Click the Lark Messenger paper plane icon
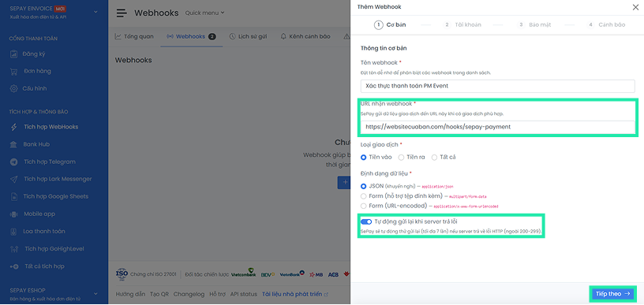This screenshot has height=305, width=644. coord(14,179)
